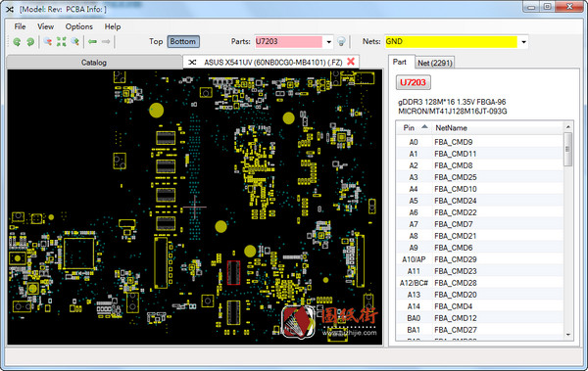Viewport: 588px width, 371px height.
Task: Select pin row A0 FBA_CMD9
Action: [479, 142]
